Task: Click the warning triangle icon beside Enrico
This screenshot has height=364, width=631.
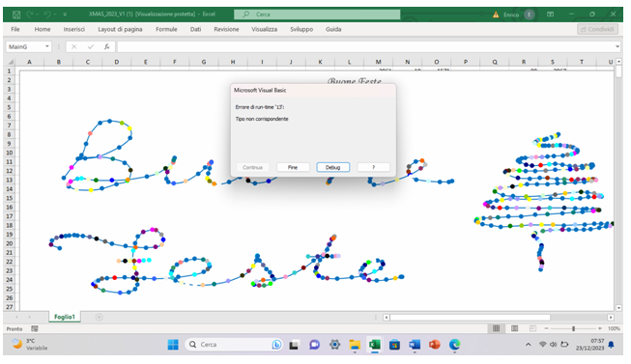Action: 496,14
